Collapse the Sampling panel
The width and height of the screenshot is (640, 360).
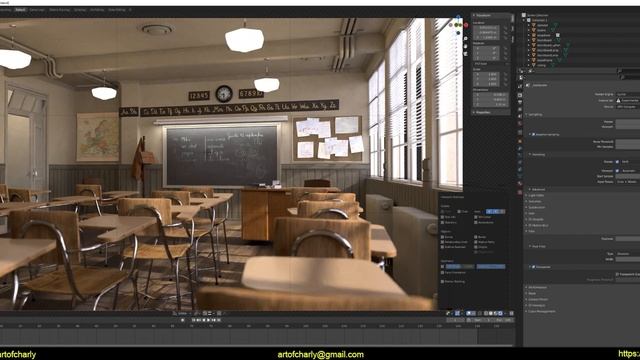coord(535,114)
